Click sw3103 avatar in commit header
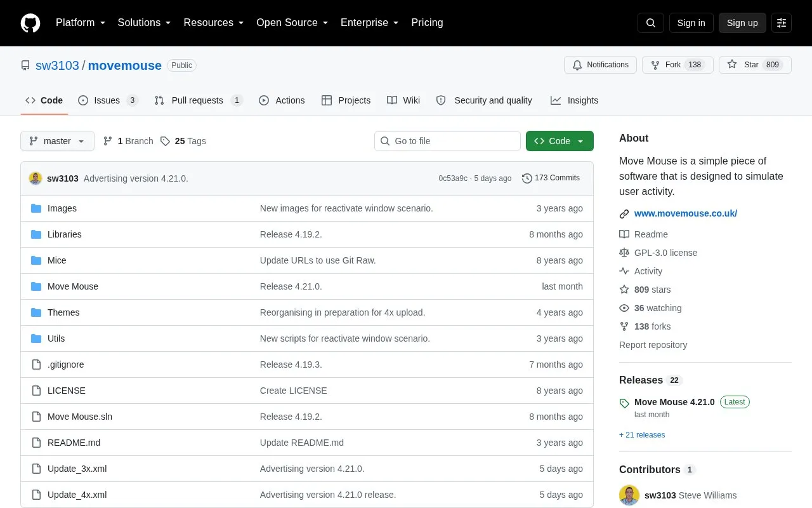Viewport: 812px width, 508px height. [36, 178]
